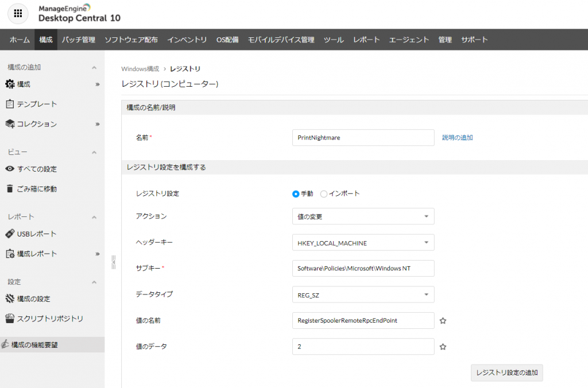Viewport: 588px width, 388px height.
Task: Click the USBレポート icon in sidebar
Action: [x=10, y=234]
